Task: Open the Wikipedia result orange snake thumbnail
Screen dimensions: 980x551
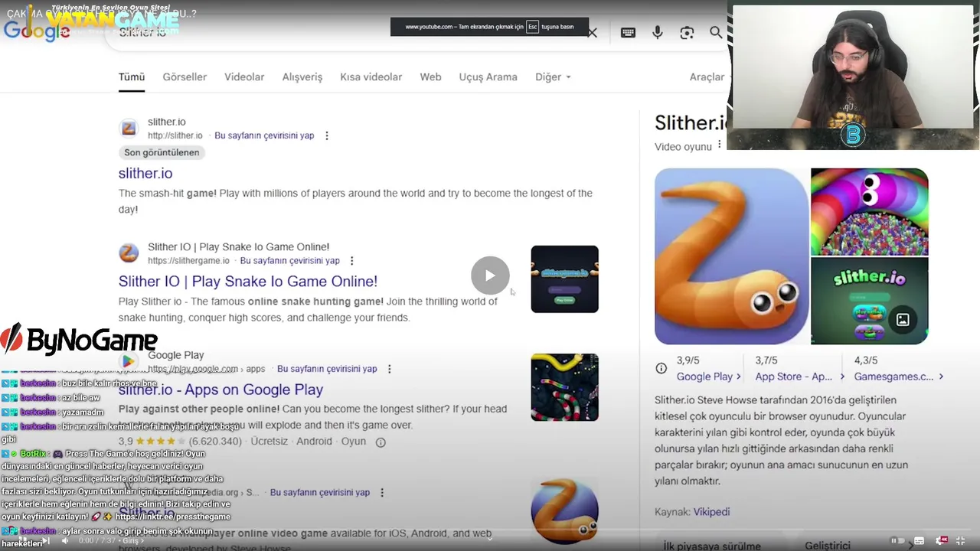Action: tap(565, 511)
